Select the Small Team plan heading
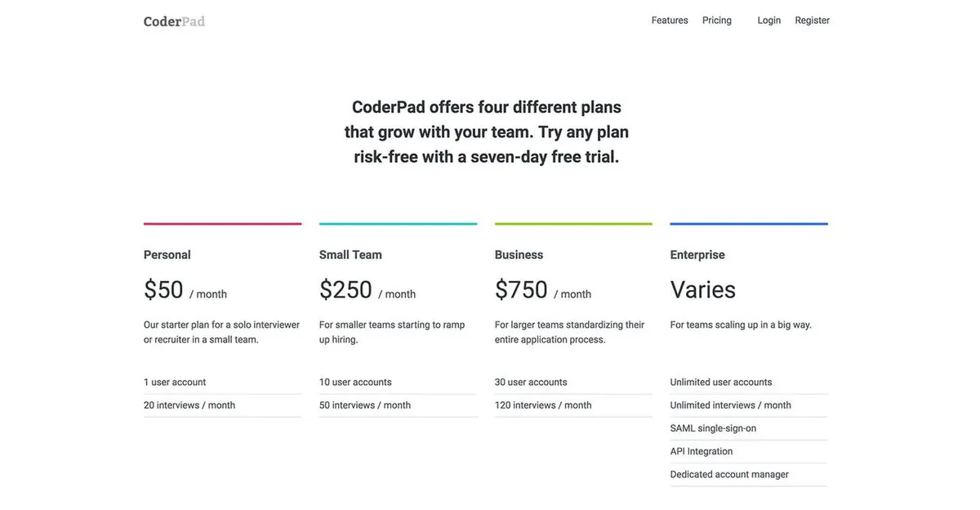 [350, 254]
